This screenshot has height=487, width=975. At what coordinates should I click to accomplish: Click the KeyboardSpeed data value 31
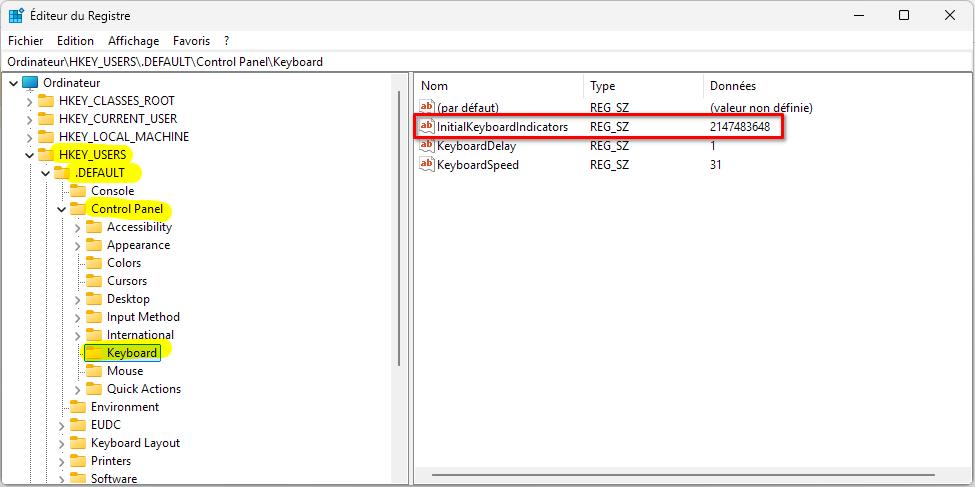(x=715, y=165)
